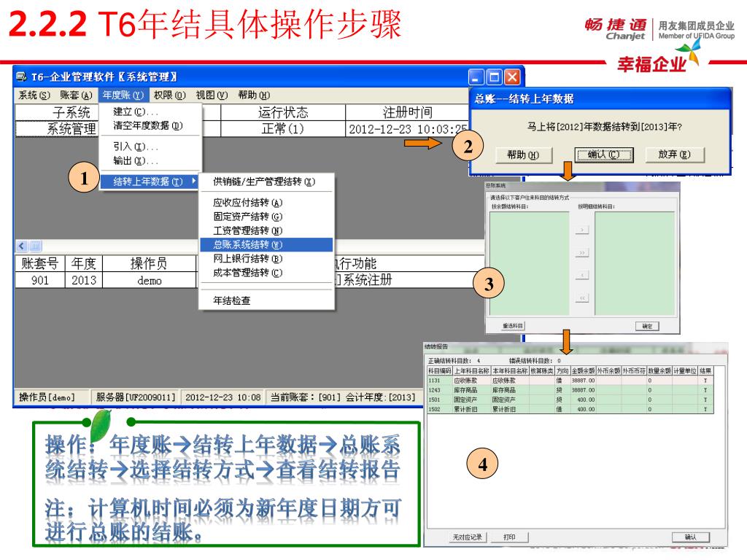747x560 pixels.
Task: Click the 注册时间 column header
Action: click(407, 112)
